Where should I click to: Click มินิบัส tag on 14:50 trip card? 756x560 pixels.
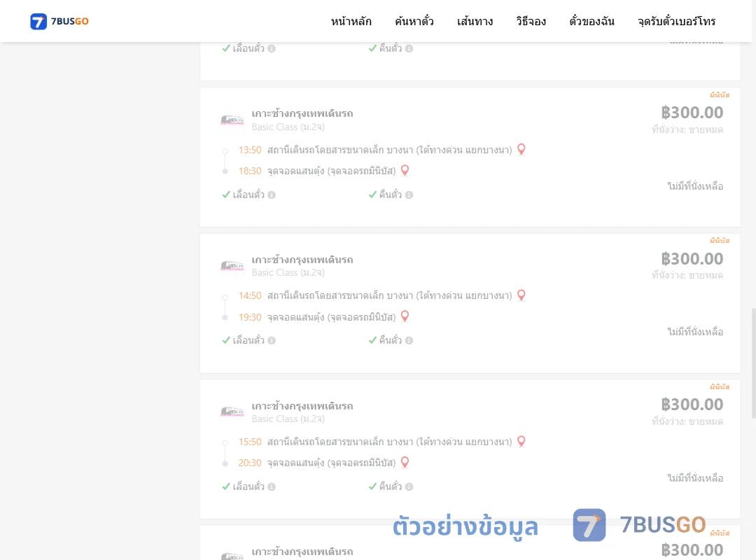(720, 240)
